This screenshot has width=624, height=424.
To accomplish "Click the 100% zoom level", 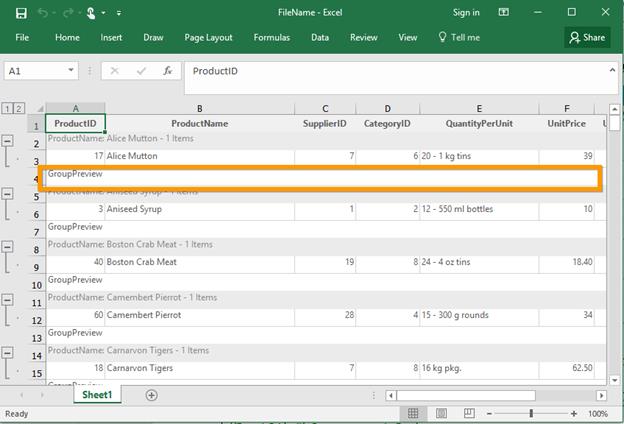I will [x=598, y=414].
